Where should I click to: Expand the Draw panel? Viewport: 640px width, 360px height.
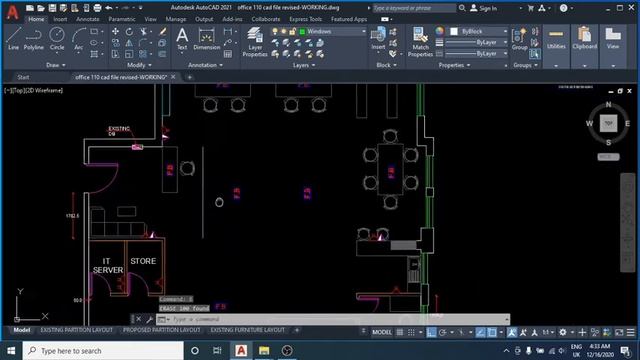[x=55, y=65]
